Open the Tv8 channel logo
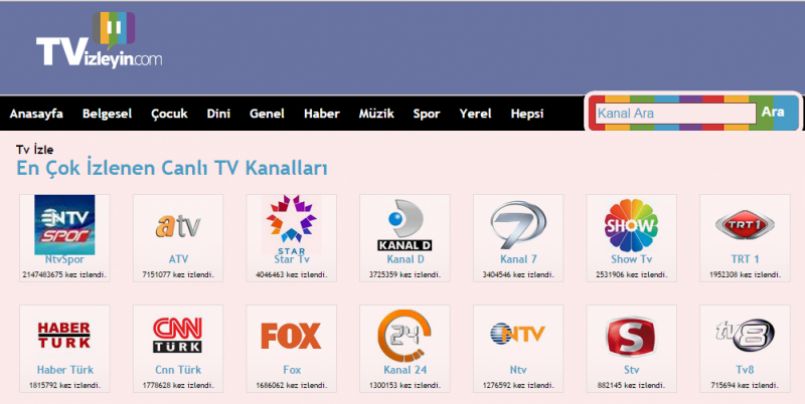 pyautogui.click(x=745, y=335)
